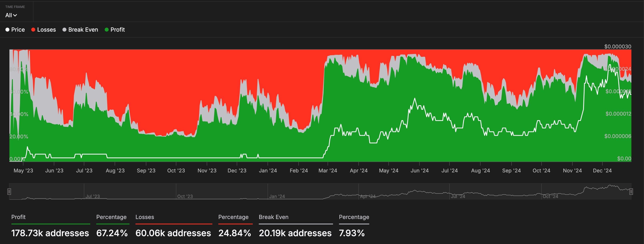This screenshot has width=644, height=244.
Task: Click the May '24 axis label
Action: pyautogui.click(x=389, y=171)
